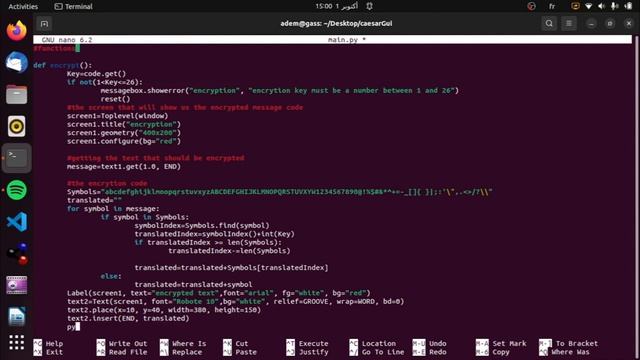The image size is (640, 360).
Task: Click the for symbol in message line
Action: click(x=113, y=209)
